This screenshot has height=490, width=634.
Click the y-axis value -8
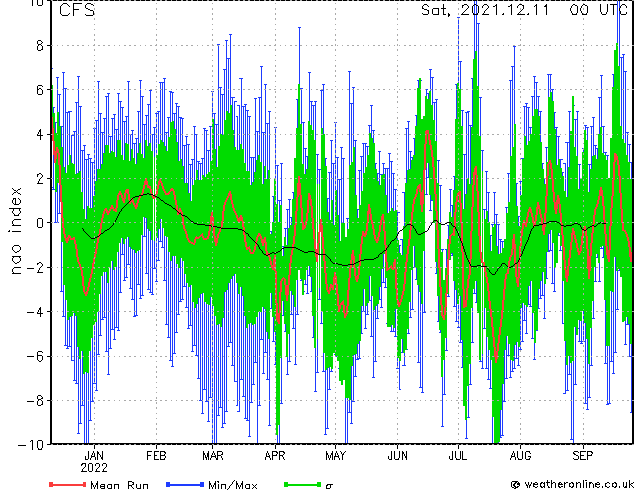[35, 401]
